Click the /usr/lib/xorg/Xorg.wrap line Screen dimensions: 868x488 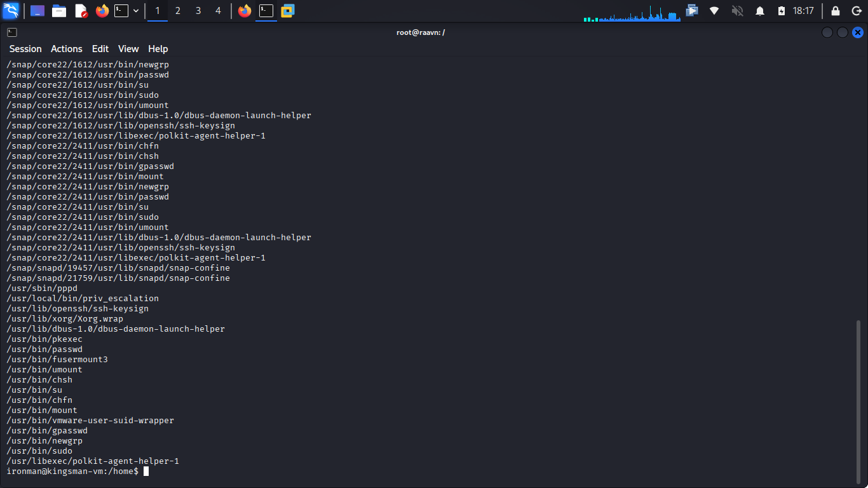[65, 318]
